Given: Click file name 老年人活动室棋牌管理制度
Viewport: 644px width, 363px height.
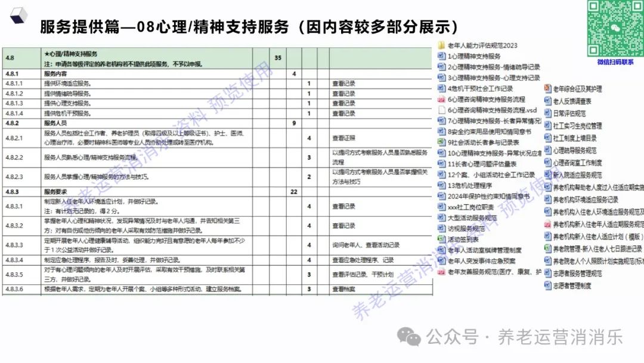Looking at the screenshot, I should [485, 250].
